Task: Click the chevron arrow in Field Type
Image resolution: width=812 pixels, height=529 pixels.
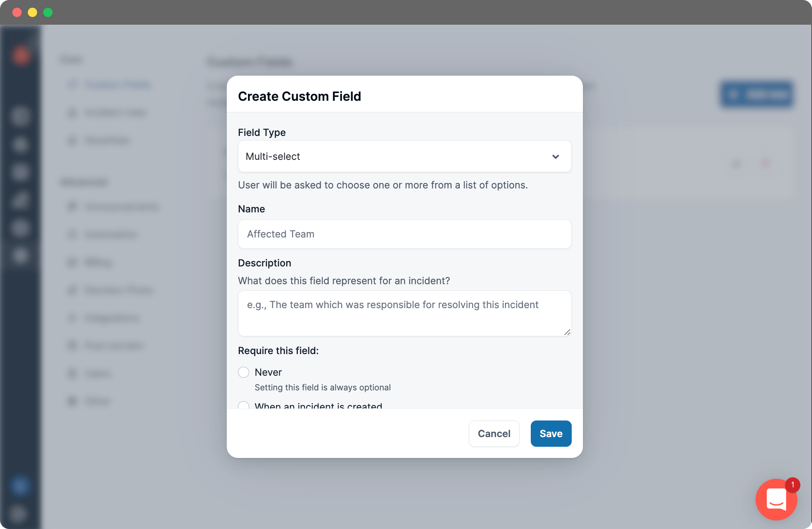Action: coord(555,157)
